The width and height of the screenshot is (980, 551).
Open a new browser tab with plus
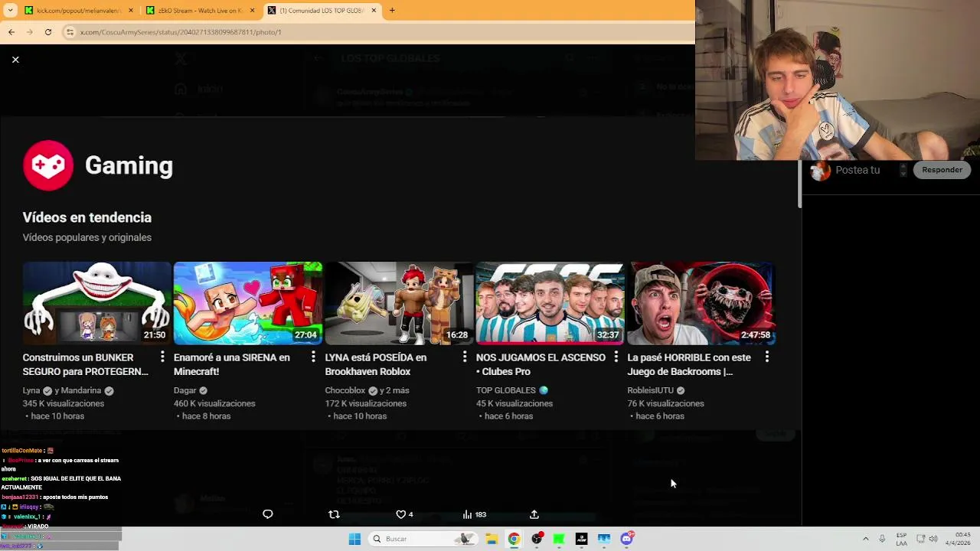tap(392, 11)
